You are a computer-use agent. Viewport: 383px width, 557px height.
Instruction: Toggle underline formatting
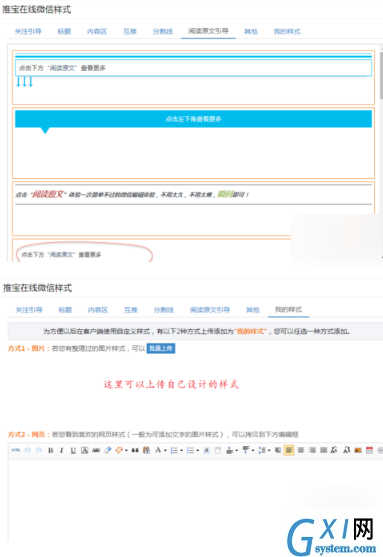pyautogui.click(x=73, y=450)
